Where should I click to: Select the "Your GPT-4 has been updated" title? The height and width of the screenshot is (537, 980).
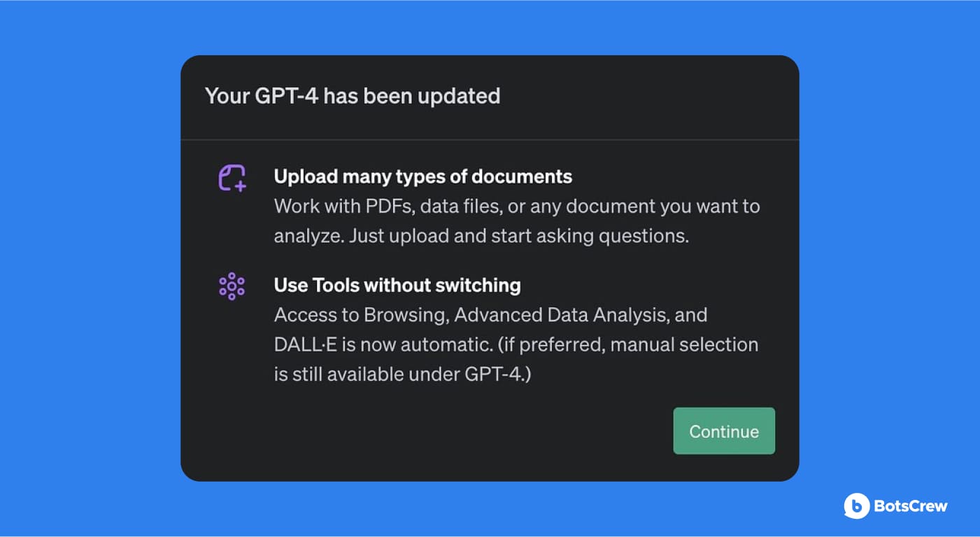coord(353,96)
